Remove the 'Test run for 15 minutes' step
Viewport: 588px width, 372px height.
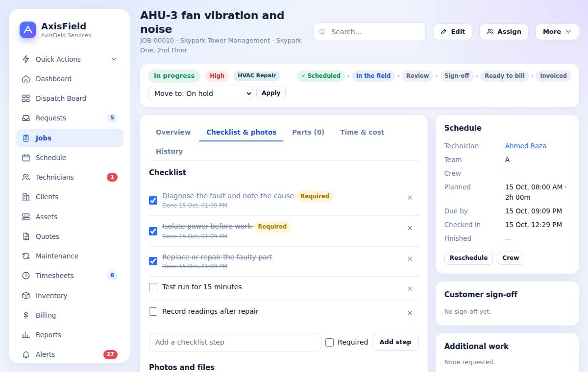pyautogui.click(x=410, y=289)
